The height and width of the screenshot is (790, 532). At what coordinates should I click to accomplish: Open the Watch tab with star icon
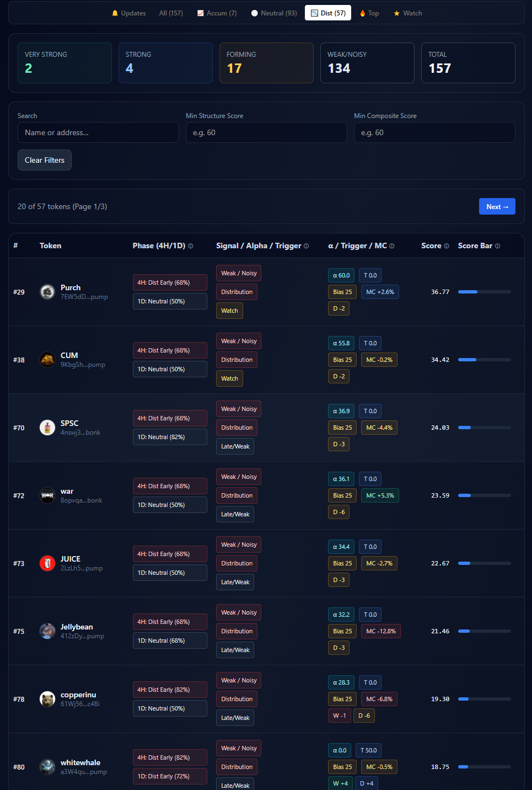tap(408, 13)
